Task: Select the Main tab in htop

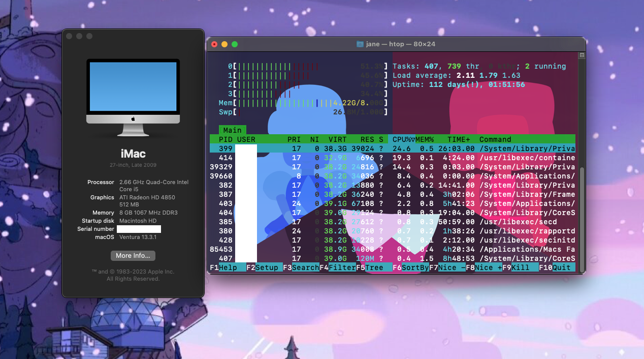Action: click(232, 130)
